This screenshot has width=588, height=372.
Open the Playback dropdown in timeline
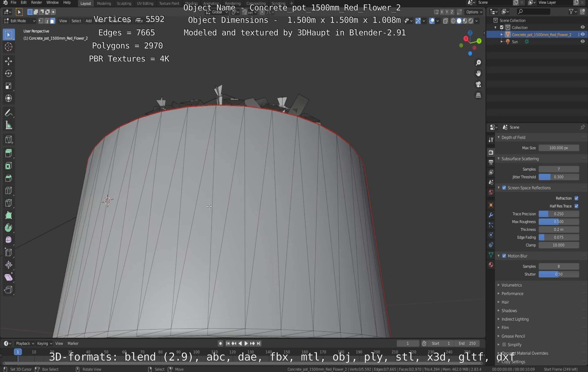point(25,343)
